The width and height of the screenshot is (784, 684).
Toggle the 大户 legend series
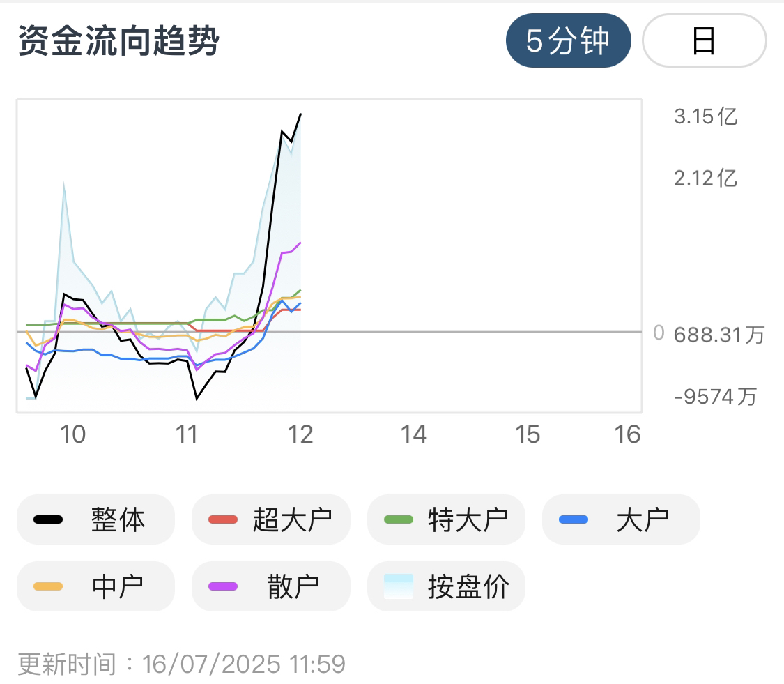coord(621,519)
